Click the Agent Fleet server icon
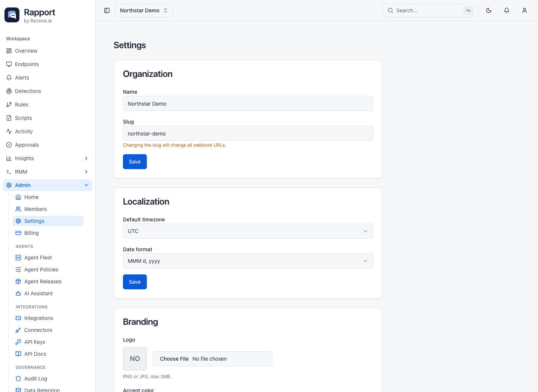 click(x=18, y=258)
